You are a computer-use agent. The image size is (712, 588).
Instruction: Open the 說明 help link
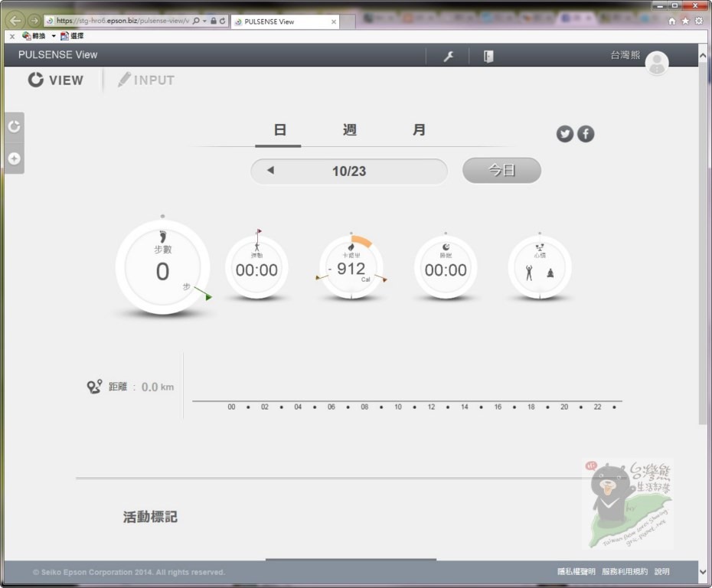[x=662, y=572]
